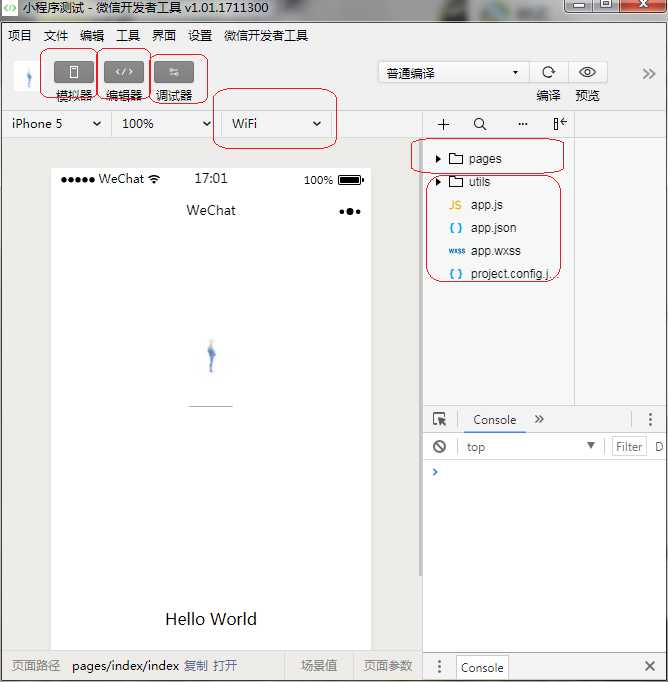Toggle the 编辑器 editor panel button

click(x=124, y=72)
